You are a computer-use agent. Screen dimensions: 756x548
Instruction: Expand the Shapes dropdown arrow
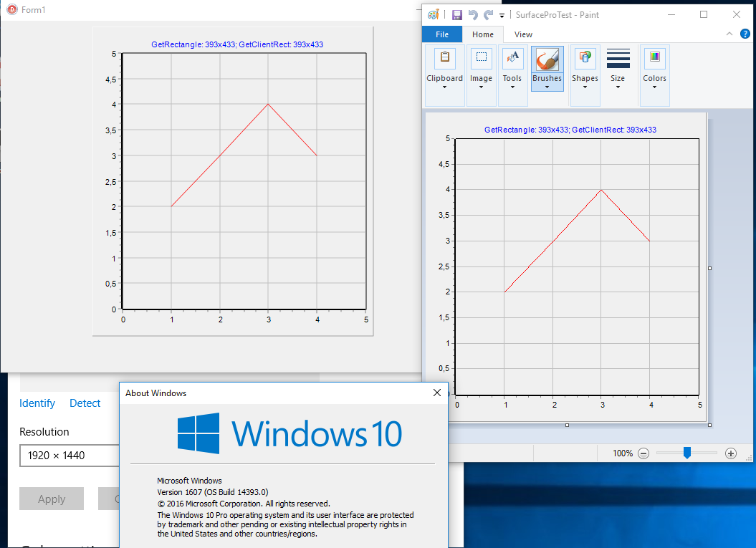tap(585, 87)
